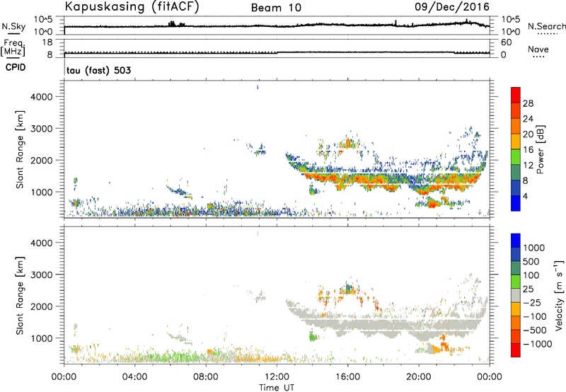Click the 'Time UT' axis title
Viewport: 566px width, 392px height.
[277, 388]
